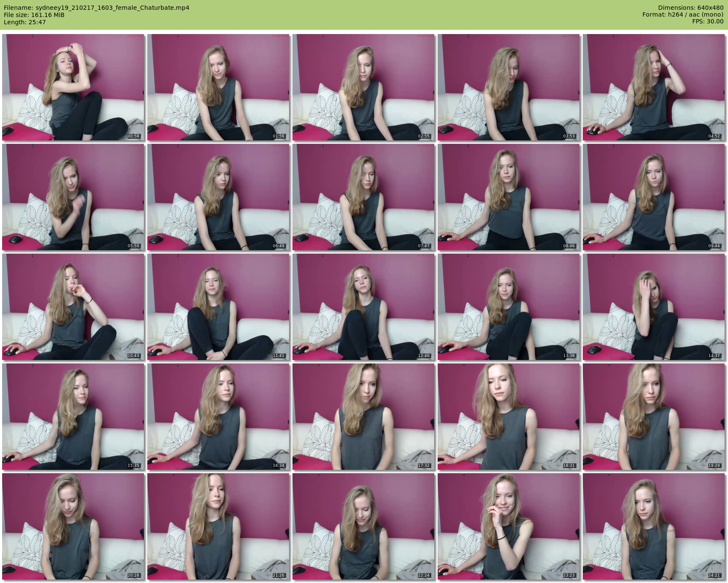Select the thumbnail stamped 00:58

tap(73, 87)
